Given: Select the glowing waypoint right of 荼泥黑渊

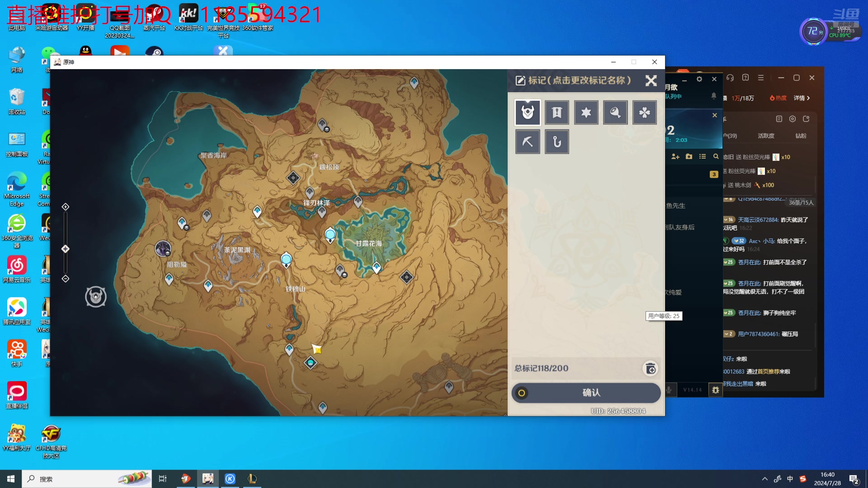Looking at the screenshot, I should tap(286, 260).
